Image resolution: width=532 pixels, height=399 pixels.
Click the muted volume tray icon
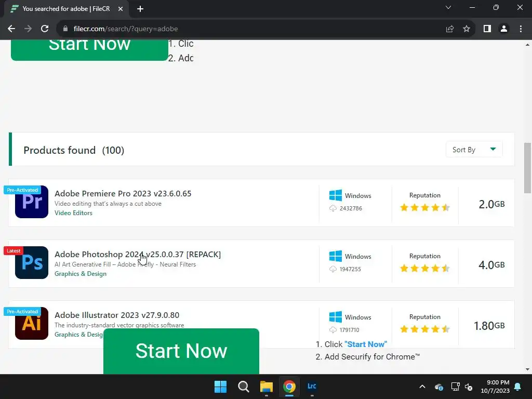click(469, 387)
